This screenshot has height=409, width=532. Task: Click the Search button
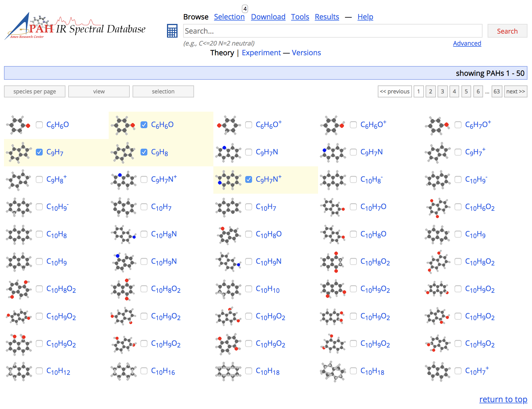(x=507, y=31)
